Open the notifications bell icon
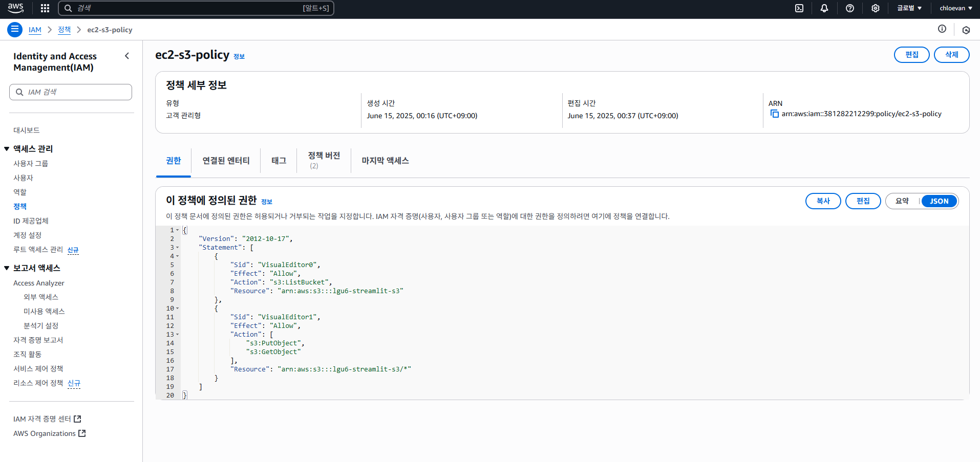 click(x=824, y=8)
